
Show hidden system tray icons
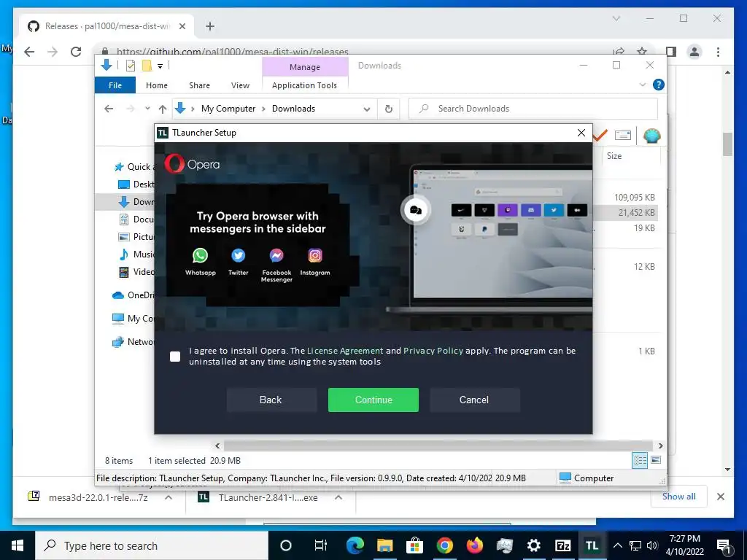pos(617,545)
